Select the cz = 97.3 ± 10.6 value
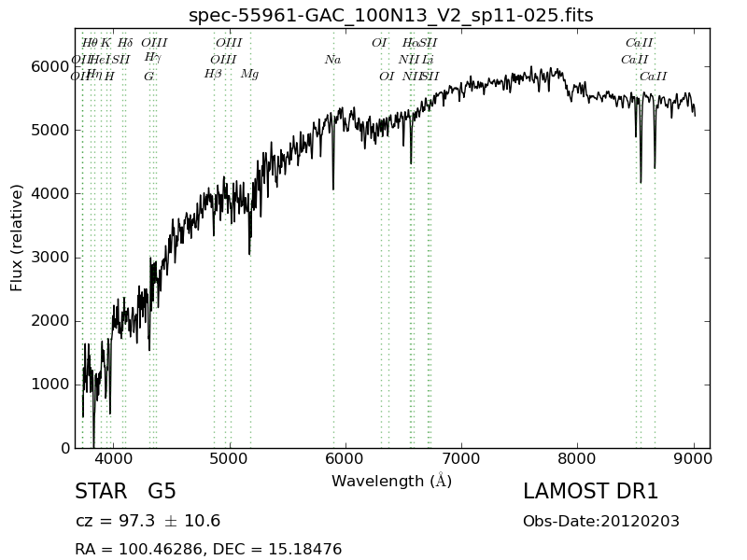Image resolution: width=747 pixels, height=560 pixels. [148, 521]
